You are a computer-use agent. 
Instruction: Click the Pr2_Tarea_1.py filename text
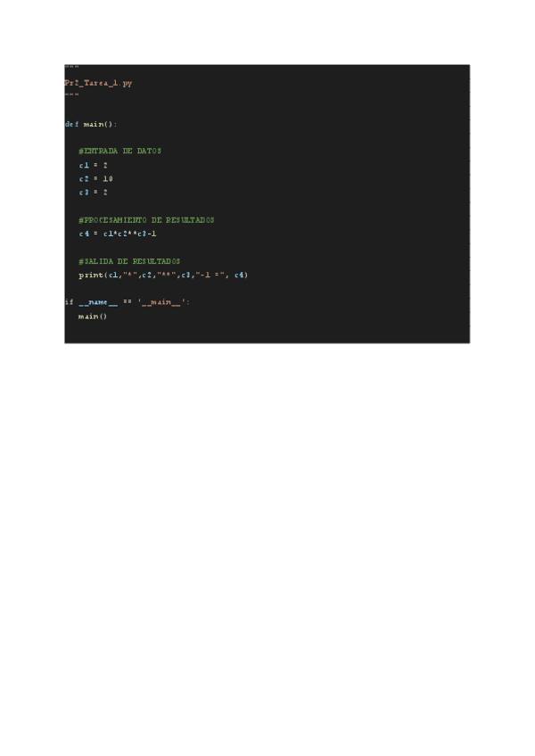(x=98, y=83)
